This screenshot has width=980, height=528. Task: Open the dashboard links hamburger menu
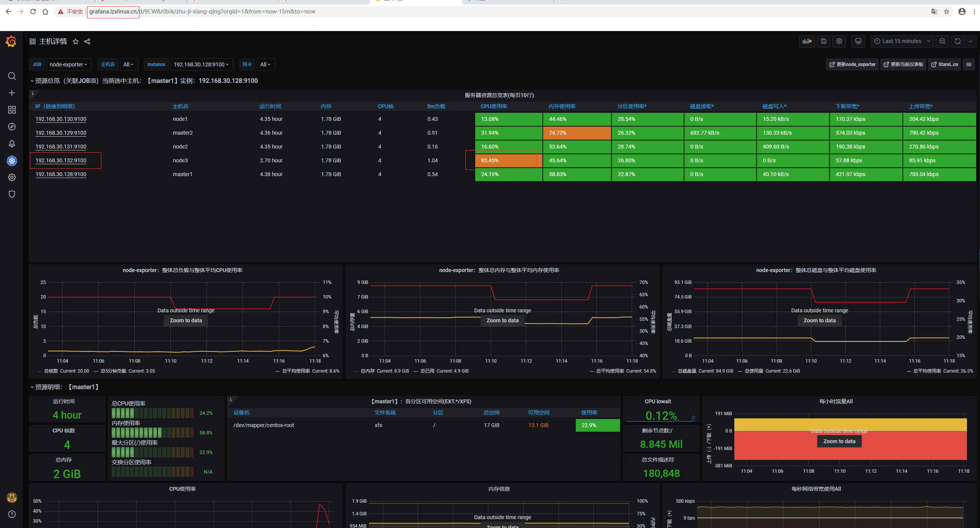click(969, 64)
